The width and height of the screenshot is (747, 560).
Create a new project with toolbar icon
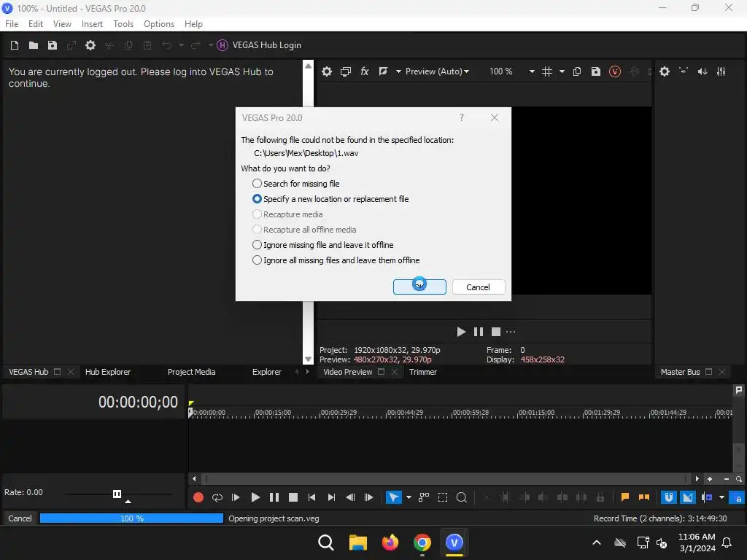point(15,45)
